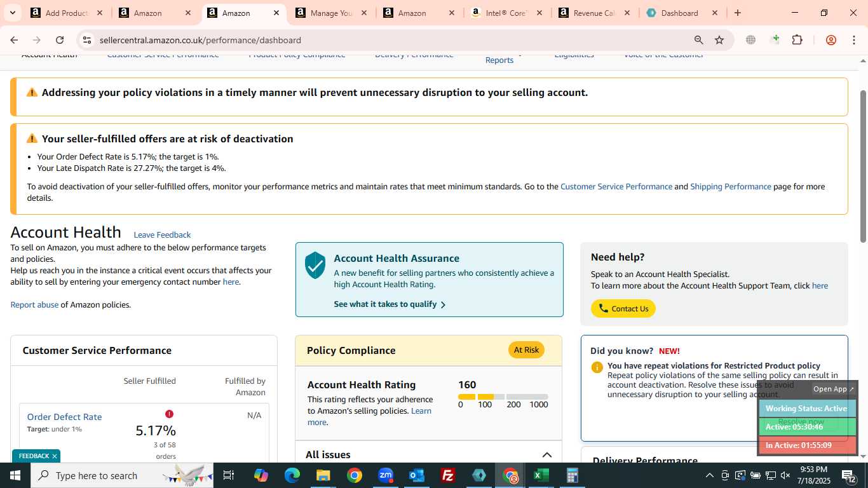Click the Account Health Assurance shield icon

[315, 265]
